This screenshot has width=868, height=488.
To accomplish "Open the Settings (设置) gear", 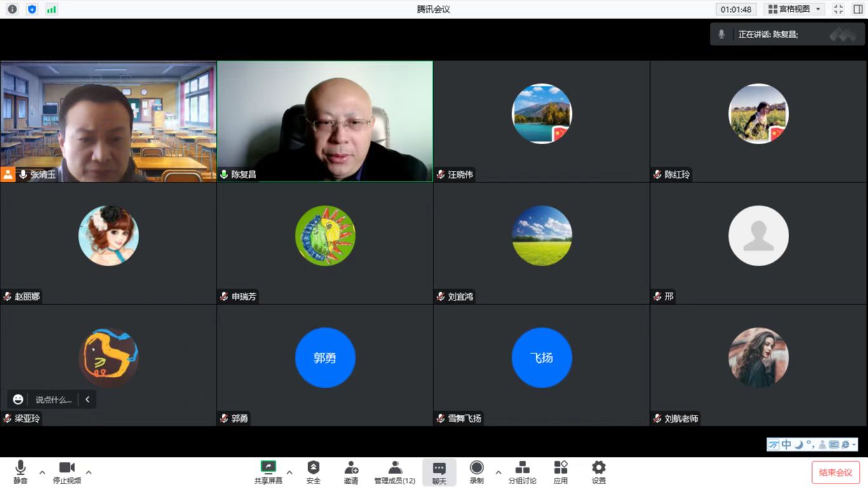I will tap(599, 472).
